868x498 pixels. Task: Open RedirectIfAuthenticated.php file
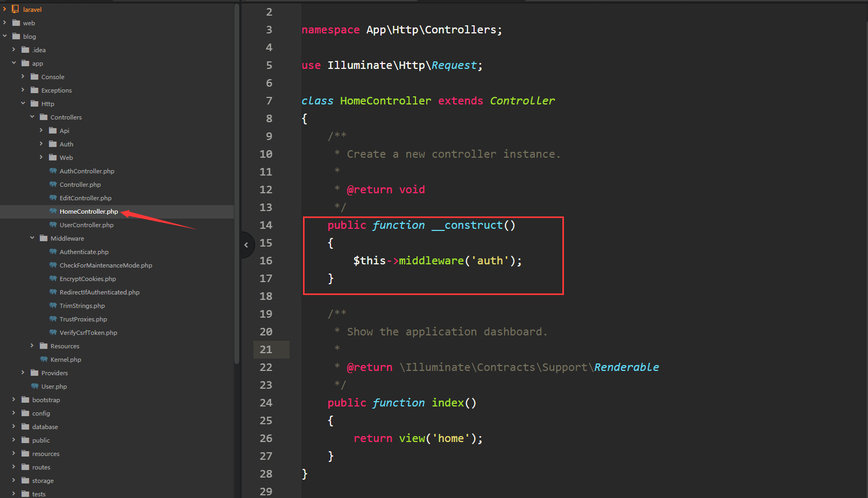(100, 292)
